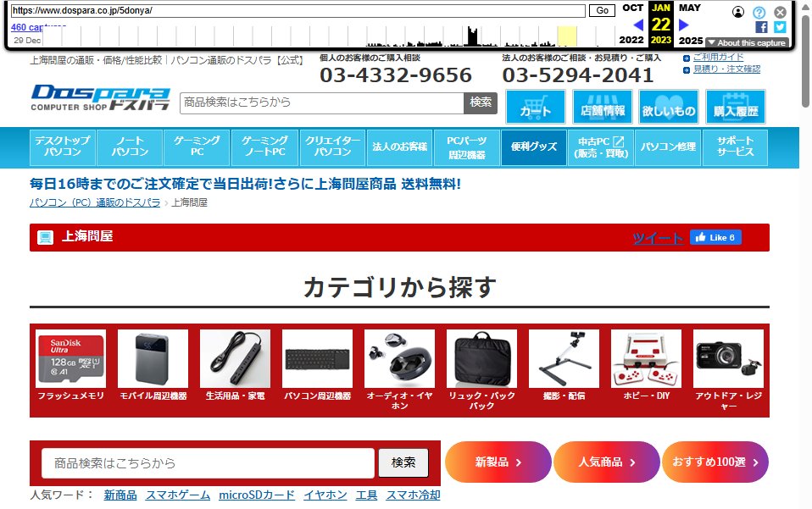Open スマホ冷却 popular keyword link
812x509 pixels.
[413, 495]
